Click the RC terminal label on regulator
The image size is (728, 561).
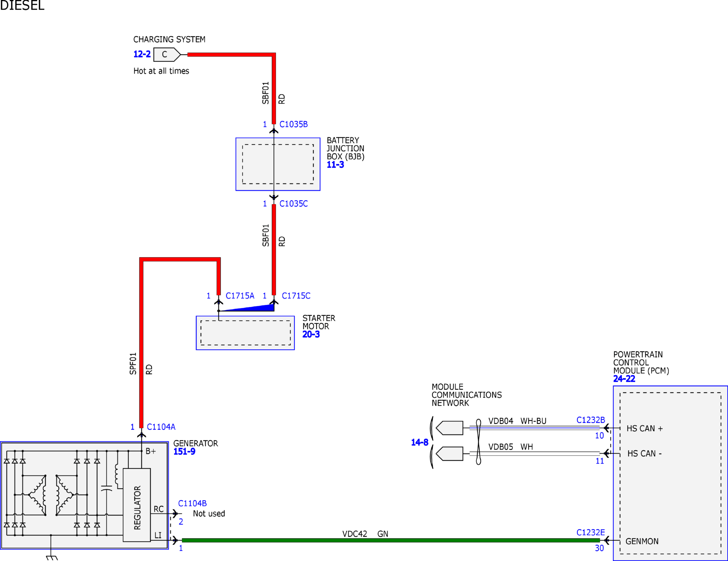tap(158, 509)
